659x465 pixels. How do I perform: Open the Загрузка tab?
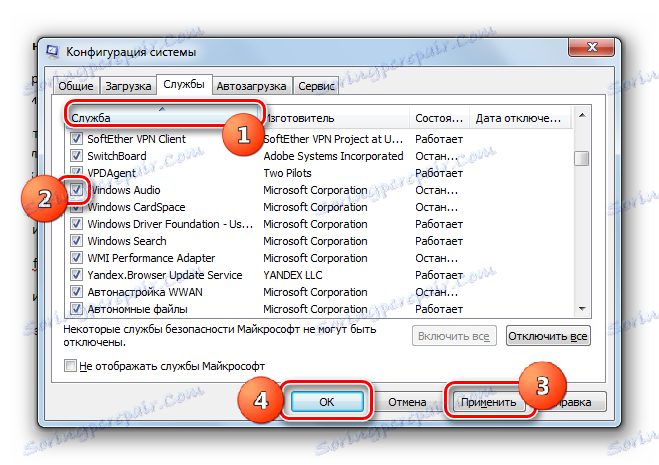[x=128, y=86]
